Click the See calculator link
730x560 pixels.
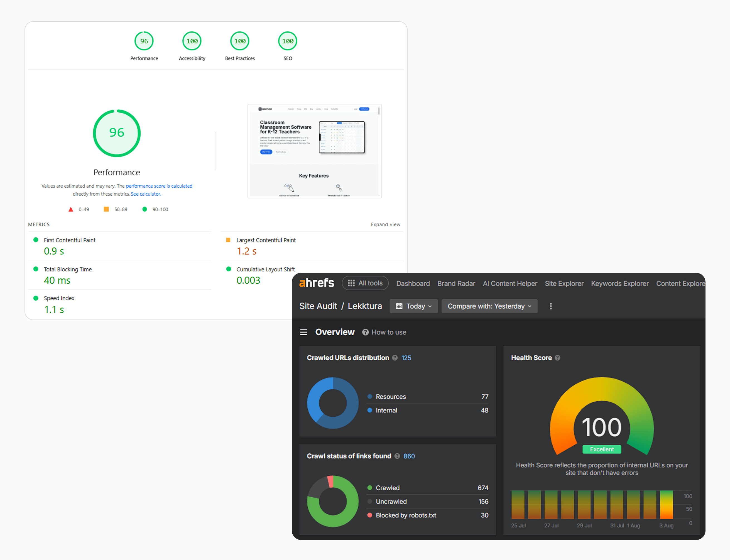(146, 194)
